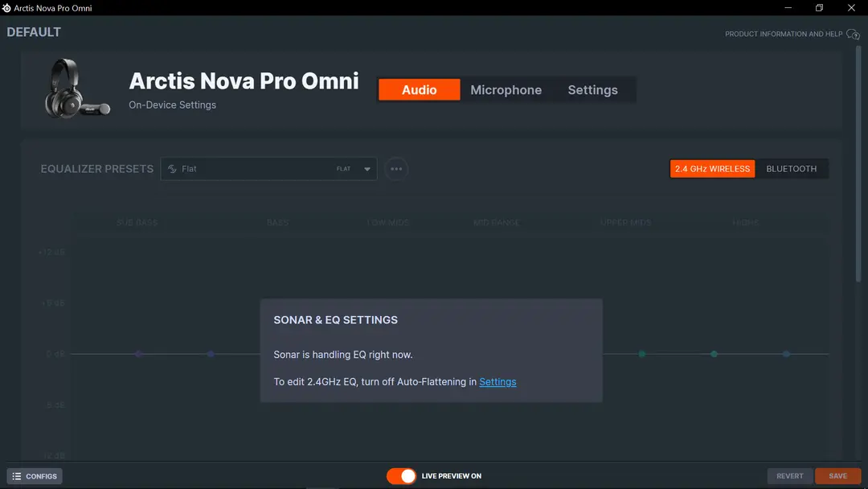The width and height of the screenshot is (868, 489).
Task: Expand the equalizer presets dropdown arrow
Action: click(367, 169)
